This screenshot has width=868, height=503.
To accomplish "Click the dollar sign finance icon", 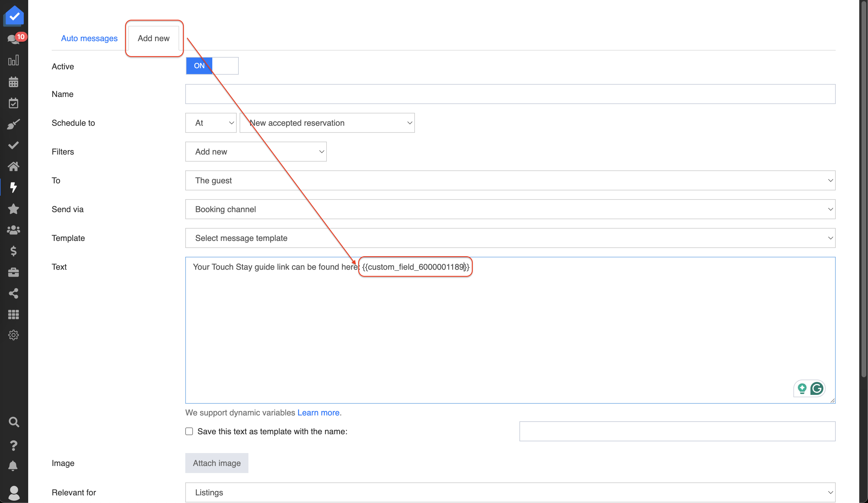I will (14, 251).
